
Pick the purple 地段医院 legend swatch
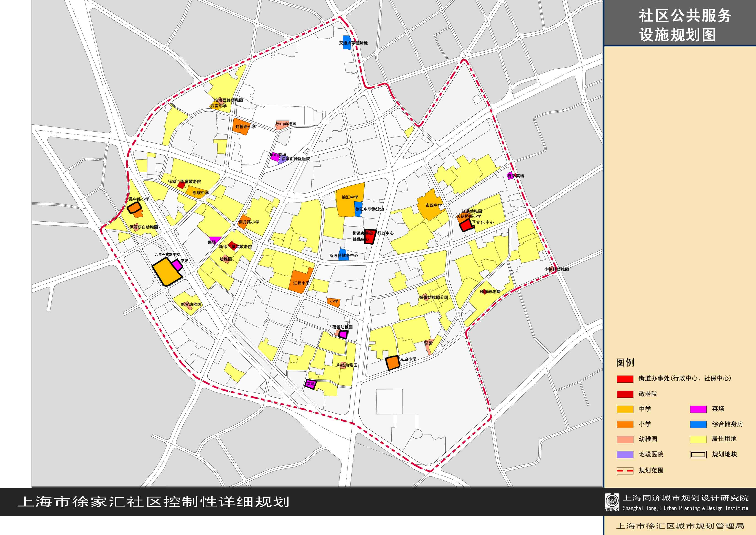coord(625,455)
